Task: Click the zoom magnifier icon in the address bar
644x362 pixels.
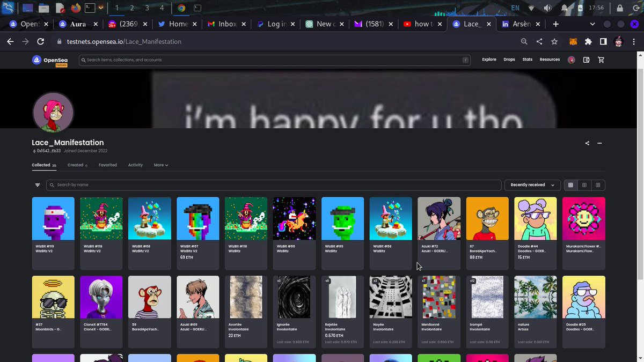Action: pos(524,41)
